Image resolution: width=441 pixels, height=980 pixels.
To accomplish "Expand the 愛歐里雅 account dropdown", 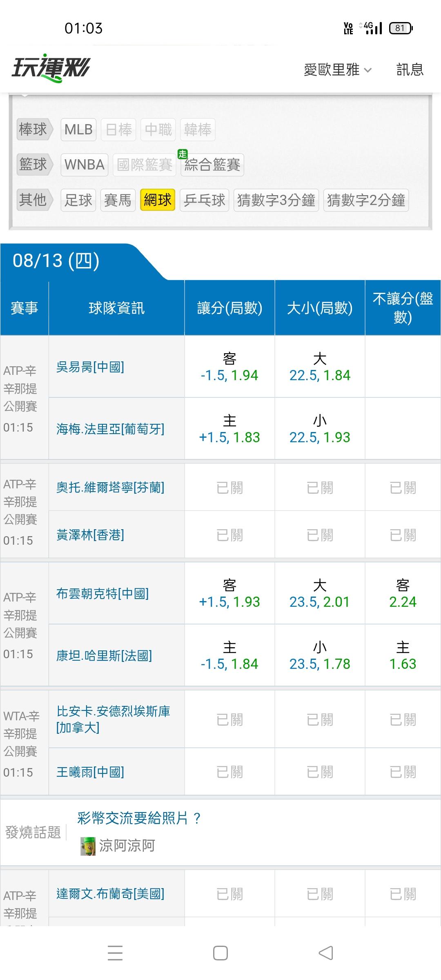I will tap(338, 70).
